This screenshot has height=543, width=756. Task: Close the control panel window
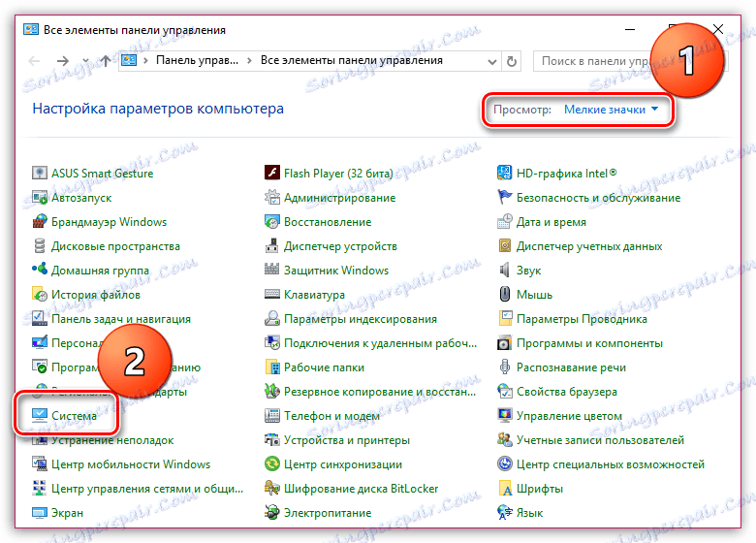[718, 29]
